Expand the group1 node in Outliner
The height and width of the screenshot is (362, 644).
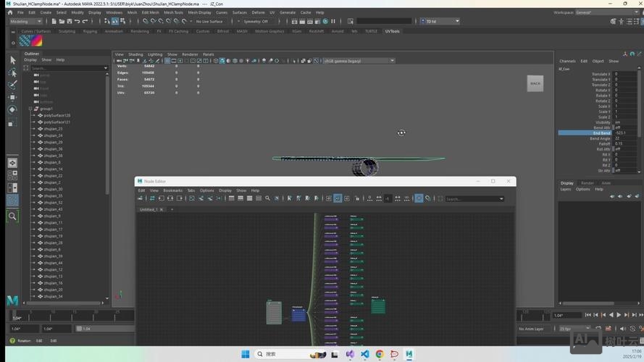point(30,109)
